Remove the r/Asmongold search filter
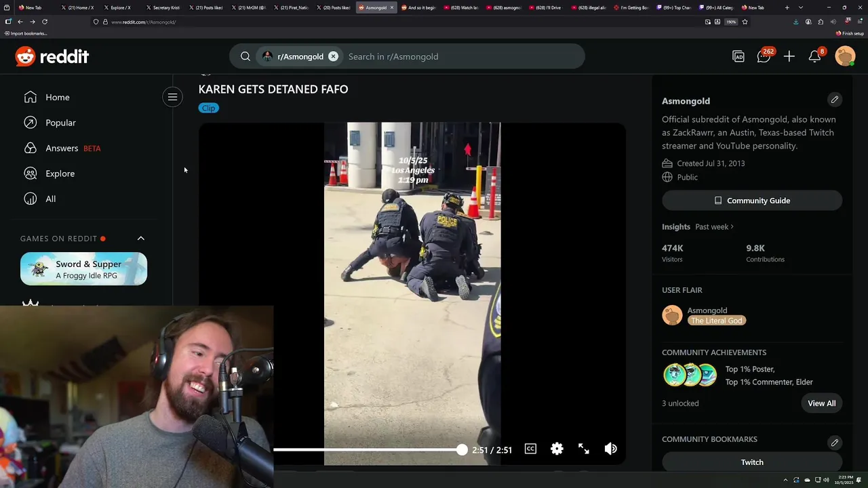Screen dimensions: 868x488 (x=333, y=56)
